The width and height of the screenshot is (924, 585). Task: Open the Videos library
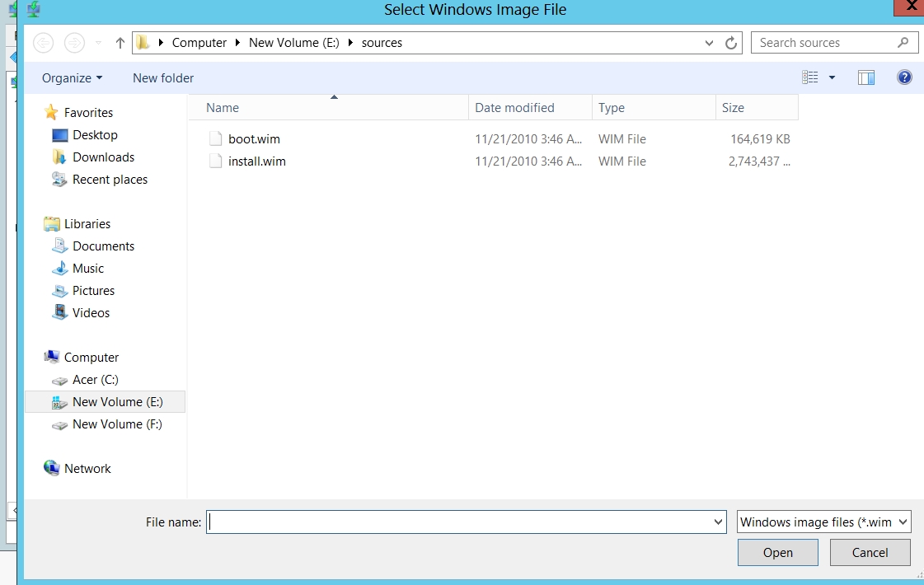tap(91, 313)
